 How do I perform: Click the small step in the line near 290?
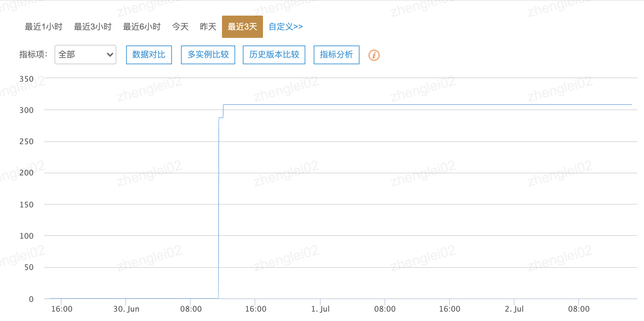point(221,118)
